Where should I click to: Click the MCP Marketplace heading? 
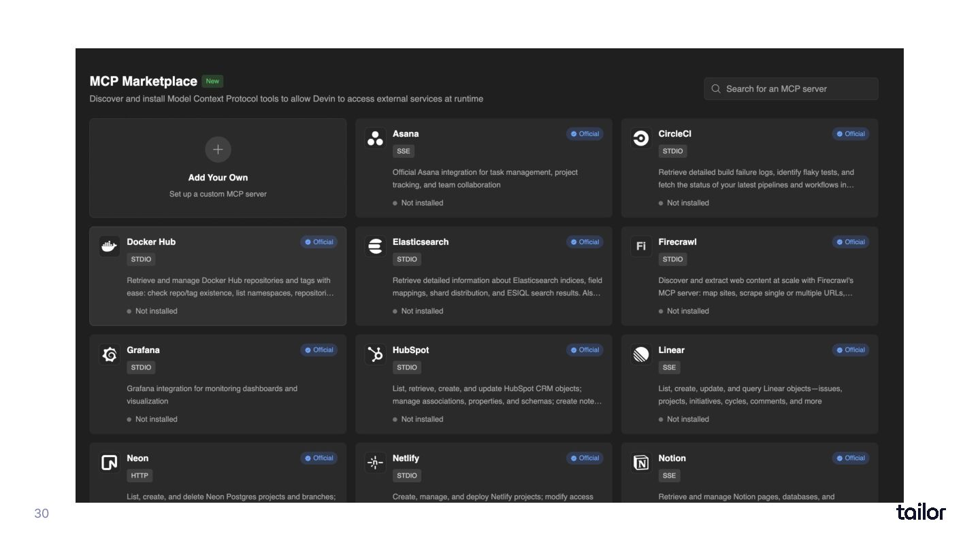[x=143, y=81]
